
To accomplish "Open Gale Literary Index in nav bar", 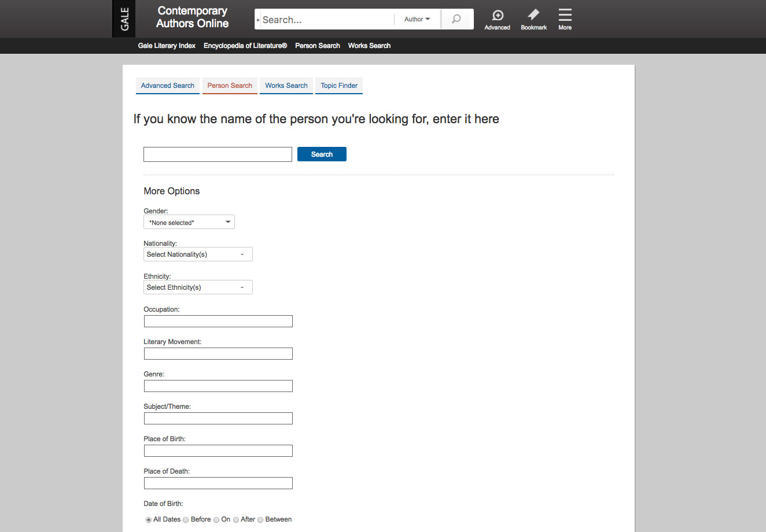I will [x=167, y=46].
